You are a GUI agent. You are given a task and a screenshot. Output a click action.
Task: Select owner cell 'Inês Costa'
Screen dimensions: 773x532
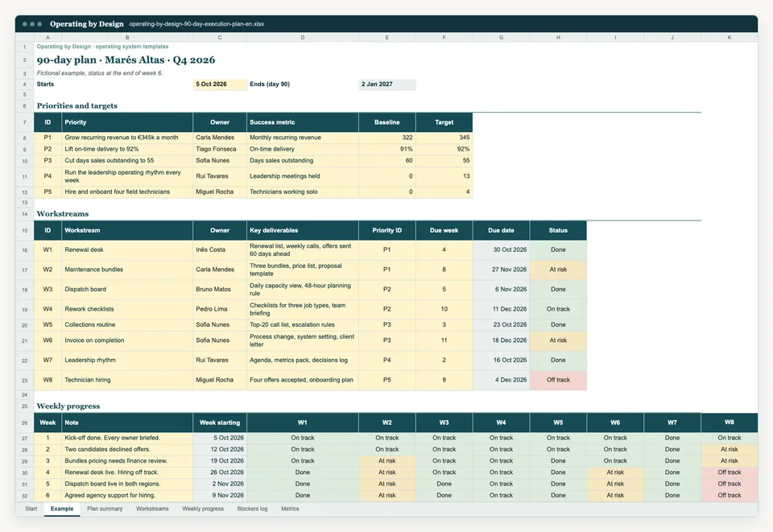pyautogui.click(x=220, y=250)
